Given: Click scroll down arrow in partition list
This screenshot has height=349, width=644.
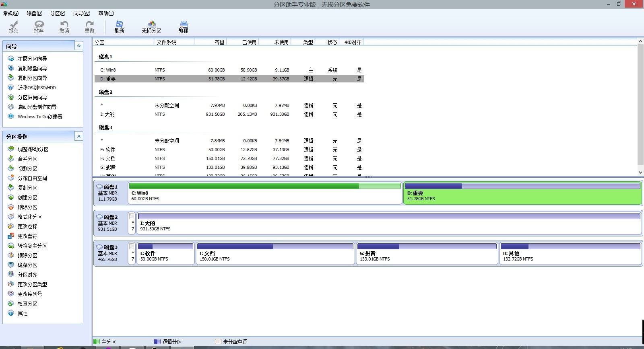Looking at the screenshot, I should (640, 172).
